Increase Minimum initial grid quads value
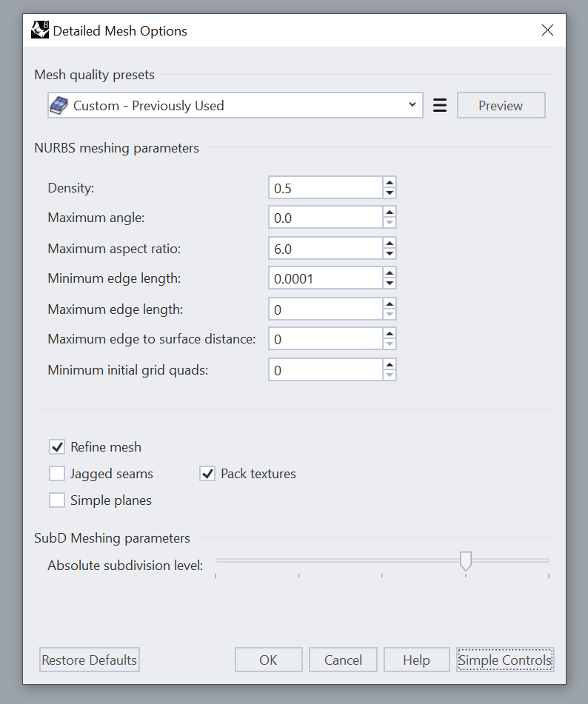 coord(390,363)
